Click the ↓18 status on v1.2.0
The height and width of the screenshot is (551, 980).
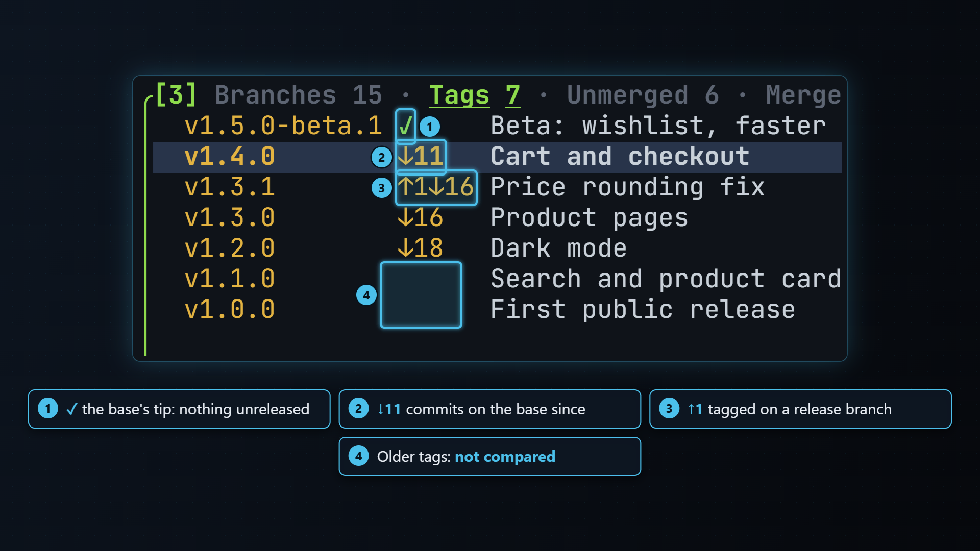(x=421, y=248)
